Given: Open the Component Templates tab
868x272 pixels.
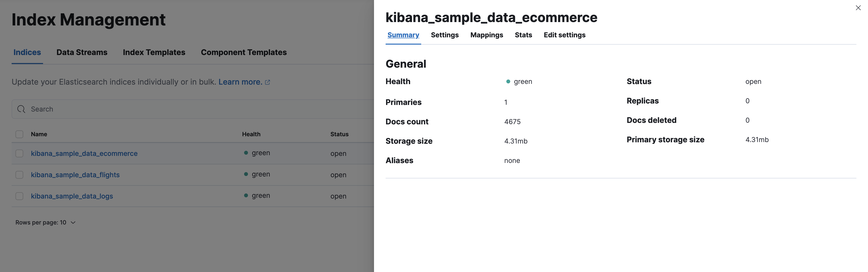Looking at the screenshot, I should pyautogui.click(x=244, y=52).
